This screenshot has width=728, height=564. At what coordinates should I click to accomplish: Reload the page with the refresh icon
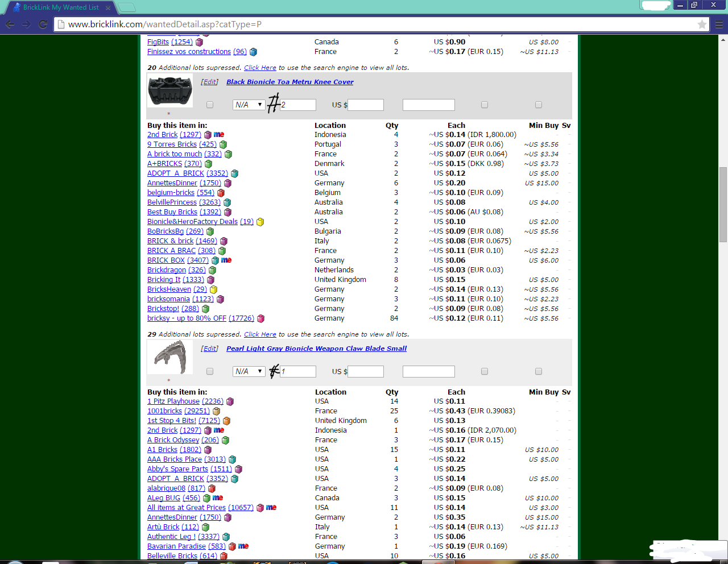(x=43, y=24)
